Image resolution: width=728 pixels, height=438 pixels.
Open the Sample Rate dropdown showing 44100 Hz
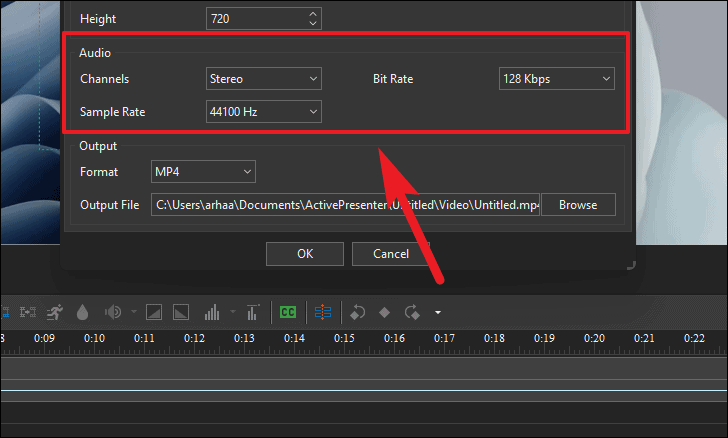click(x=264, y=111)
